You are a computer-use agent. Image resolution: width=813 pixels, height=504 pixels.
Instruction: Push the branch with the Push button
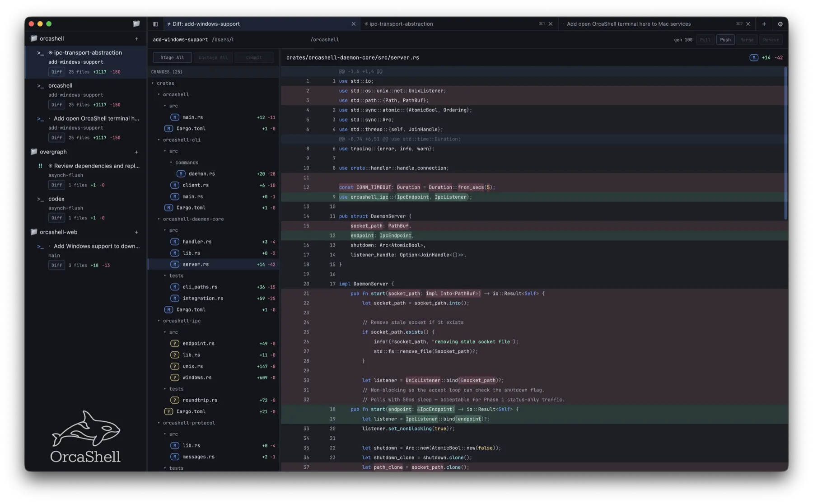point(725,40)
